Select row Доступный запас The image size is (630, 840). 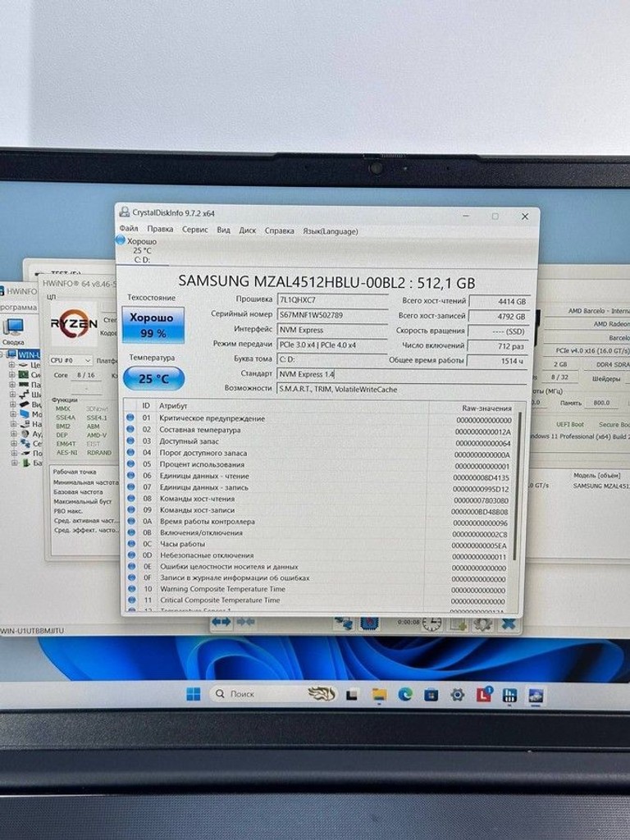coord(319,441)
